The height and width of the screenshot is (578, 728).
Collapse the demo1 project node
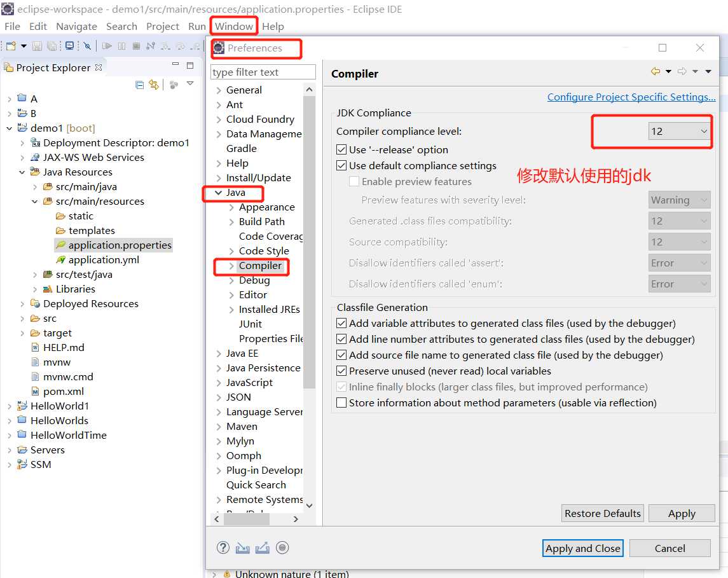[x=10, y=128]
